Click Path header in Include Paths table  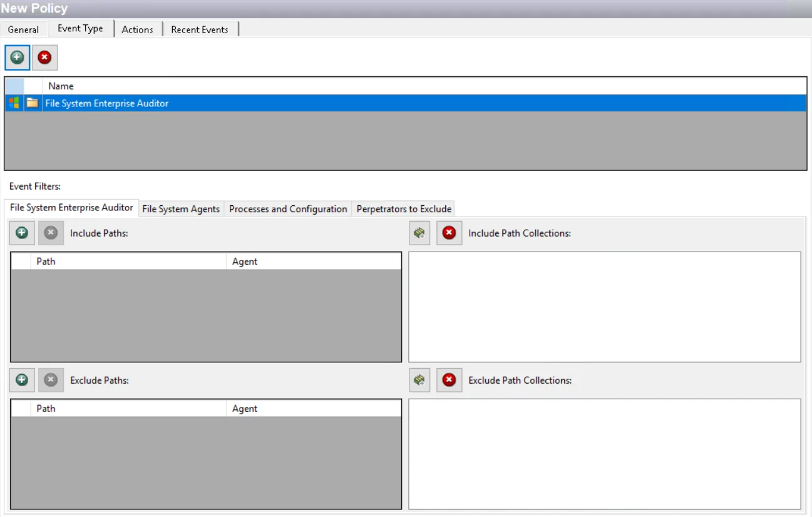coord(128,262)
